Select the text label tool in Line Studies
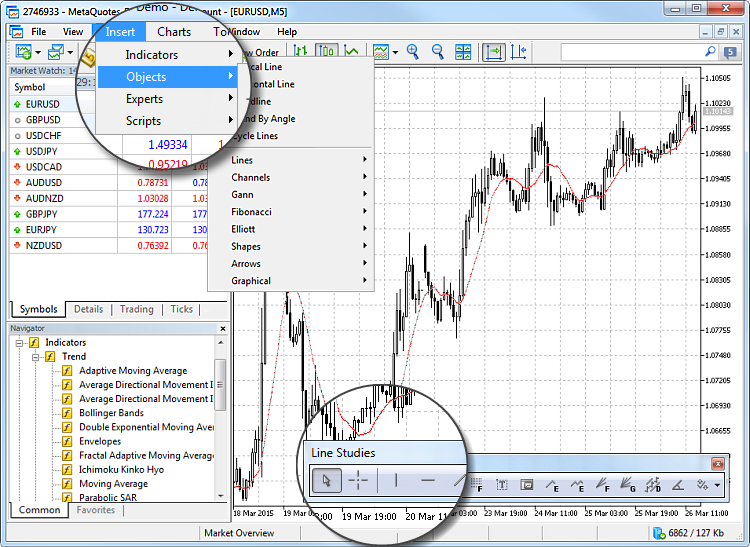750x547 pixels. coord(502,485)
